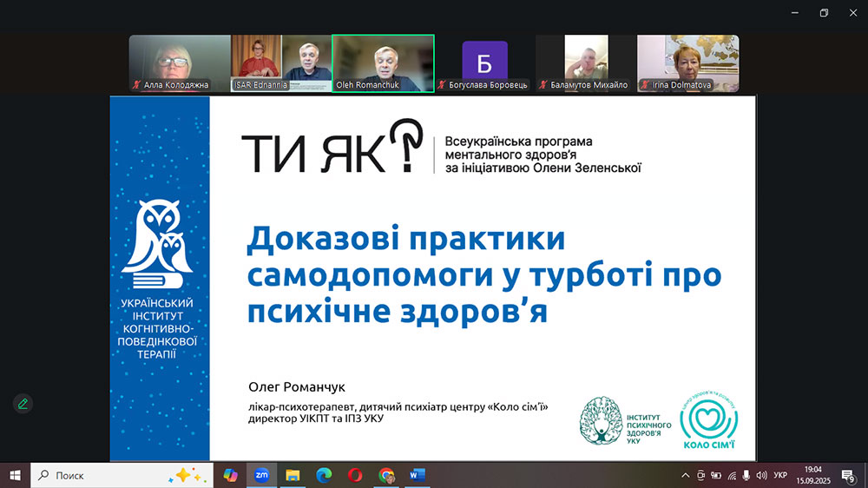Open the Wi-Fi network status icon

click(732, 475)
